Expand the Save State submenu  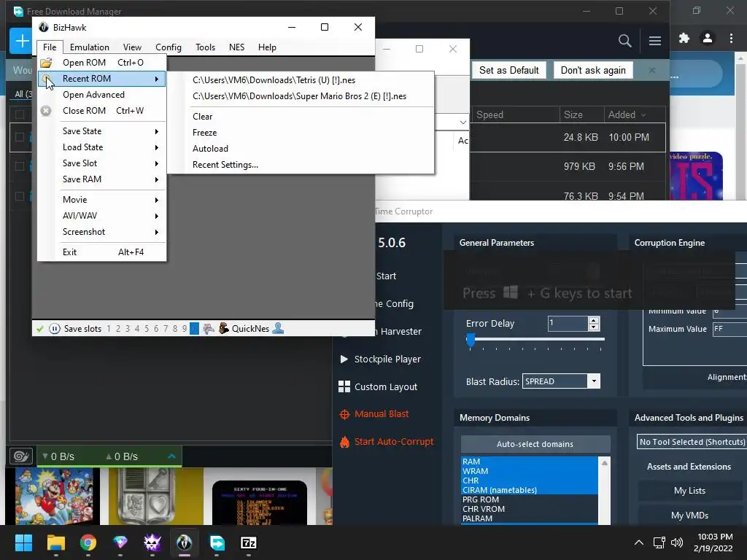point(102,131)
